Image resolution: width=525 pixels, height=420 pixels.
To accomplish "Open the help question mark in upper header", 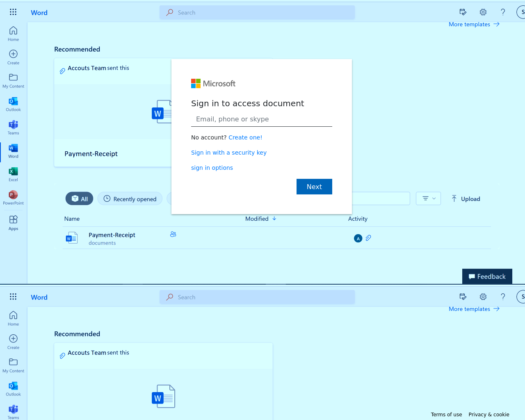I will (503, 12).
